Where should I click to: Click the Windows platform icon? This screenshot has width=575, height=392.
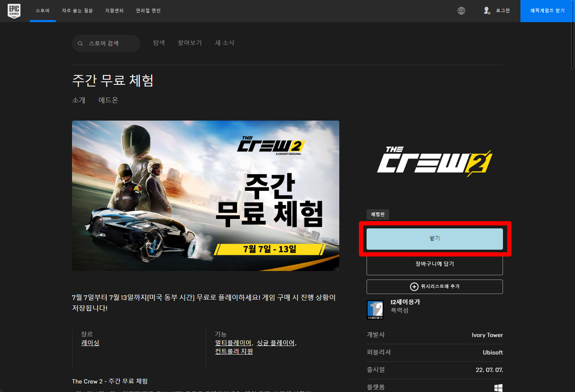[498, 388]
